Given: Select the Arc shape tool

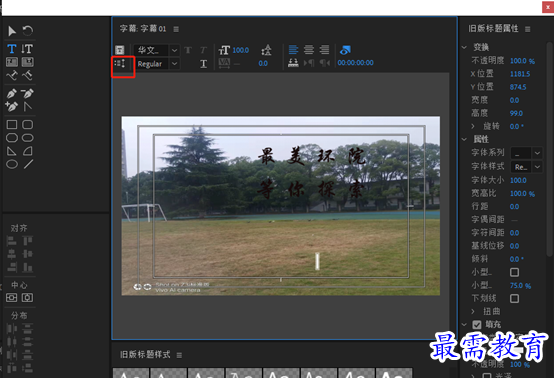Looking at the screenshot, I should pyautogui.click(x=28, y=151).
